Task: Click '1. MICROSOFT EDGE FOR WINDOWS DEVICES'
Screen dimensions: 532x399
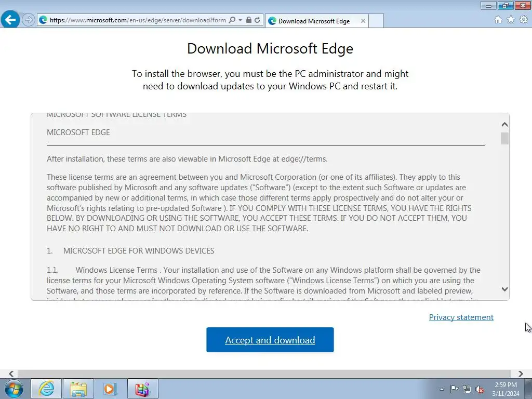Action: pyautogui.click(x=130, y=251)
